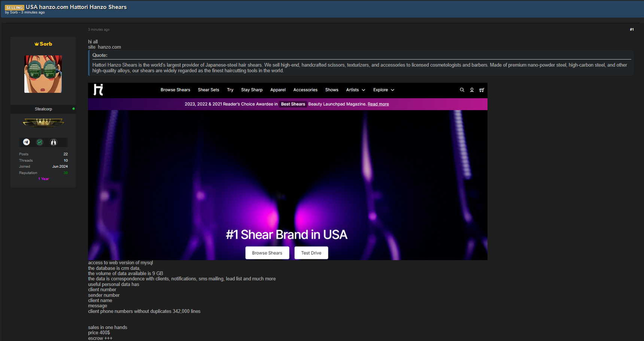Click the Reputation value 30
Screen dimensions: 644x341
[66, 173]
